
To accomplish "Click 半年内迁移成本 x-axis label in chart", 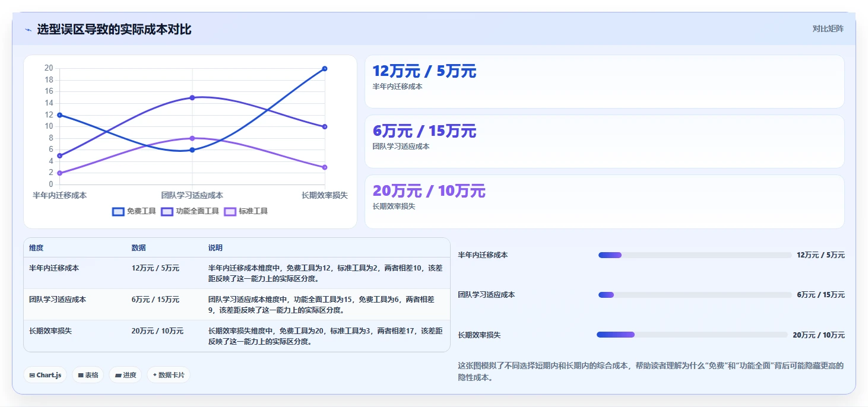I will point(59,195).
